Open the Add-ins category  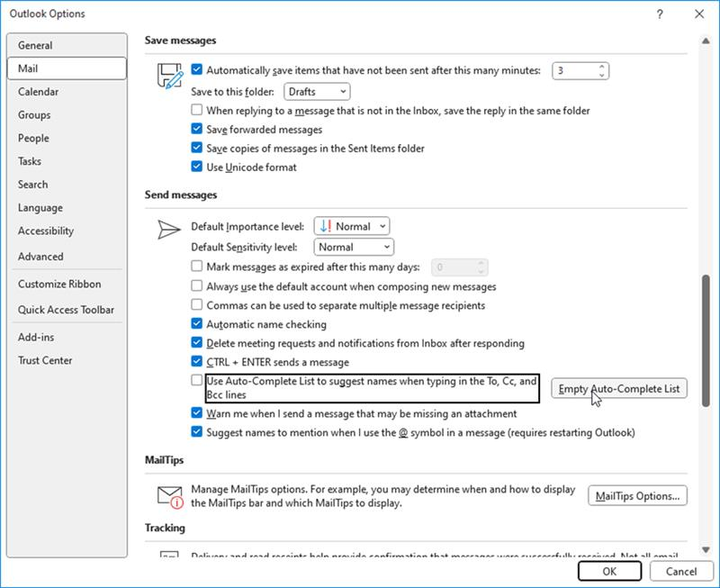[x=67, y=337]
